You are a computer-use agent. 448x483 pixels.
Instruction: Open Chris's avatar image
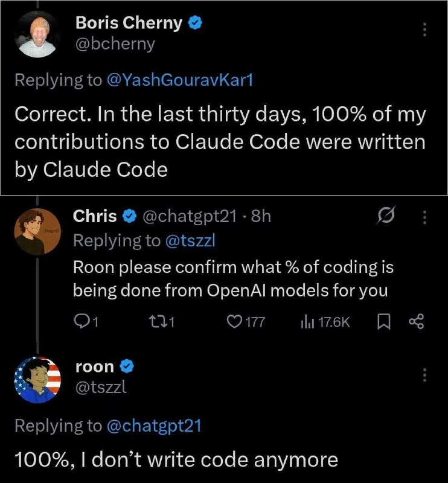[x=37, y=232]
